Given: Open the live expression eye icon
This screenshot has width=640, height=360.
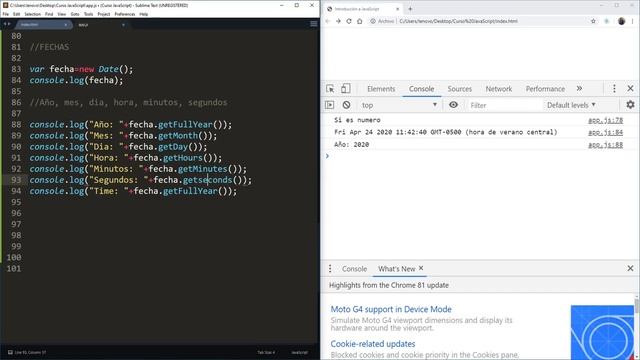Looking at the screenshot, I should (453, 105).
